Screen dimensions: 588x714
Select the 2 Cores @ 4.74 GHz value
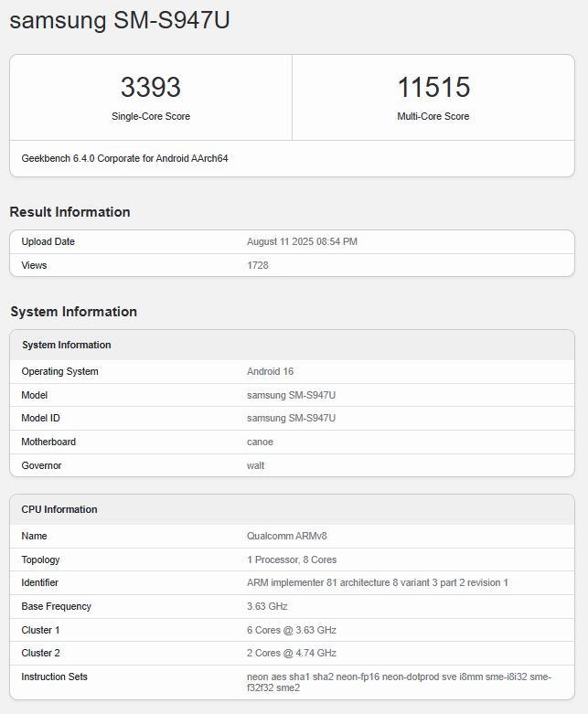coord(292,653)
